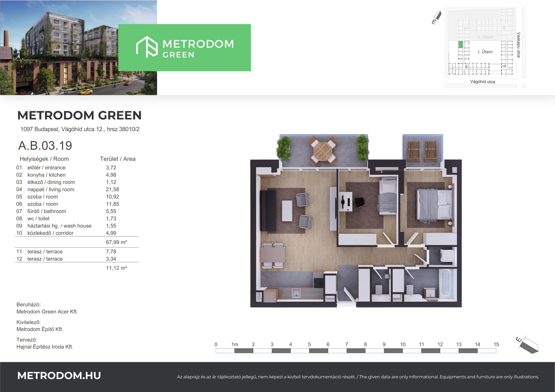Click the "Helyiségek / Room" column header

click(x=44, y=159)
